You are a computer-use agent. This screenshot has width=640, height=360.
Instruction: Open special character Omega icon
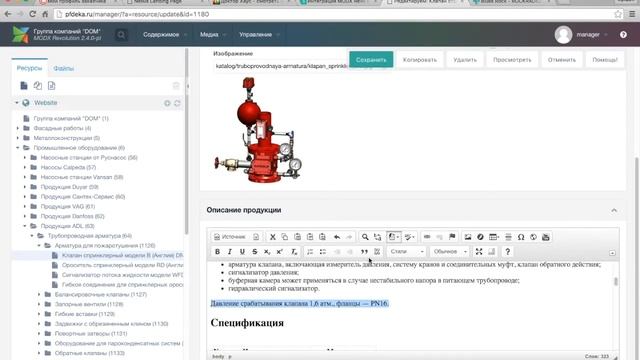click(521, 237)
